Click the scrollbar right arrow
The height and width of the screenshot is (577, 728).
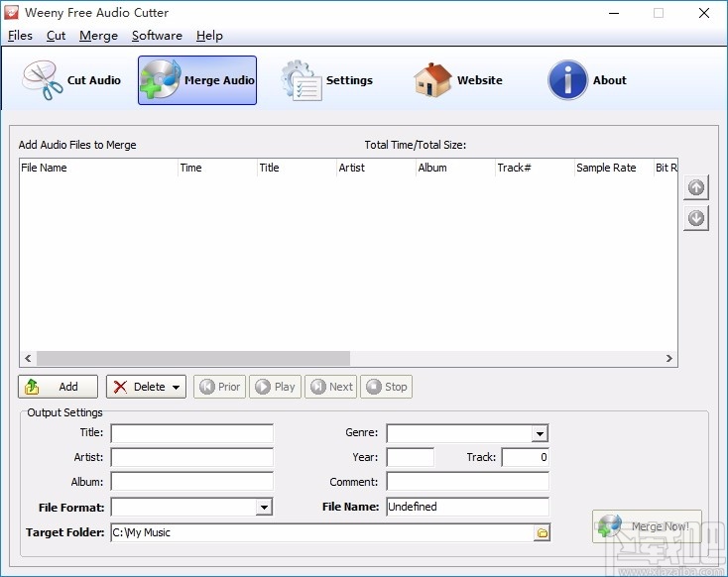(x=668, y=358)
